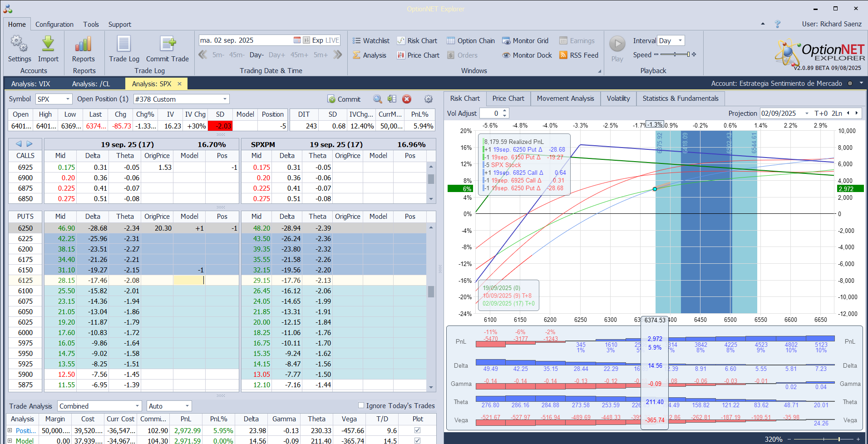The image size is (868, 444).
Task: Step back one day with Day-
Action: click(256, 55)
